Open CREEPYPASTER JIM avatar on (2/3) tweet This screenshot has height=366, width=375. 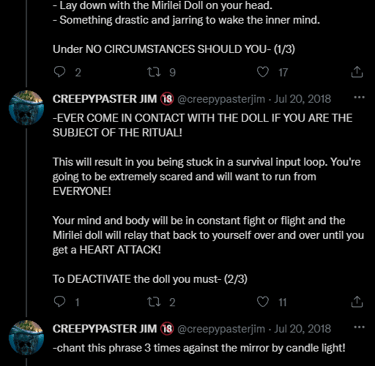coord(26,107)
